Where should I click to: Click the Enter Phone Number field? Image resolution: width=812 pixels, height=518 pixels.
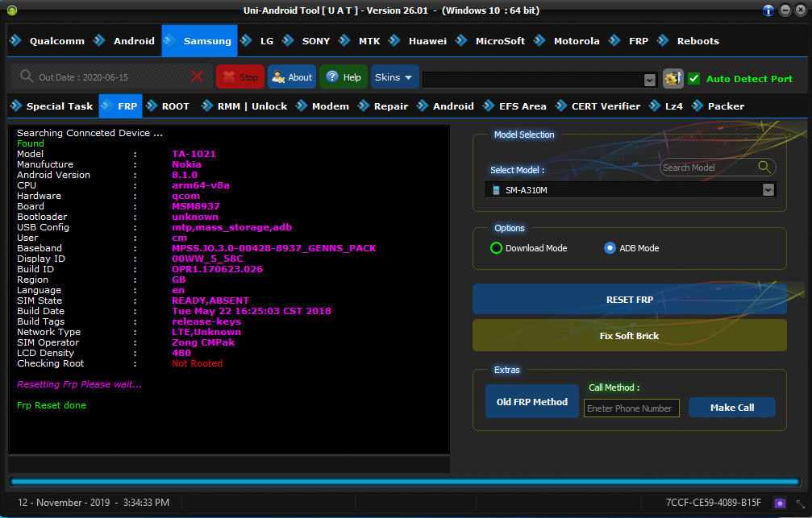click(x=631, y=408)
